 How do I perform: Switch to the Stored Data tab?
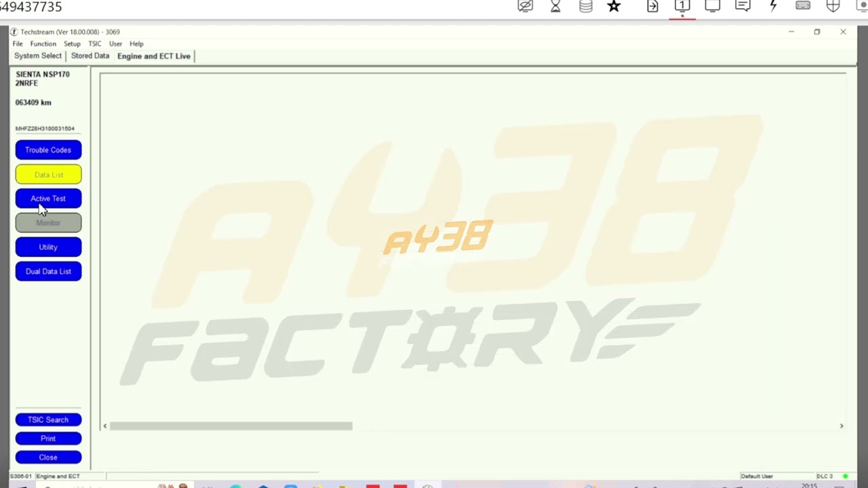click(x=90, y=56)
